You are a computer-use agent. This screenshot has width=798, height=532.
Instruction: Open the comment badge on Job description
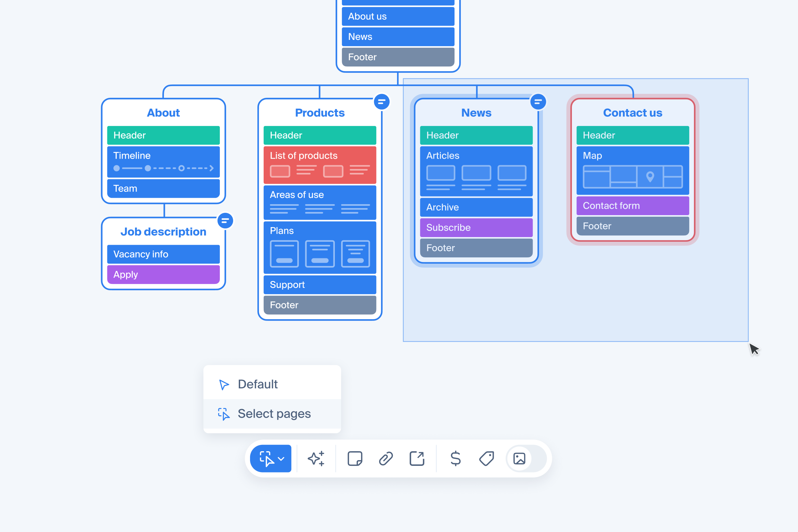pyautogui.click(x=225, y=221)
